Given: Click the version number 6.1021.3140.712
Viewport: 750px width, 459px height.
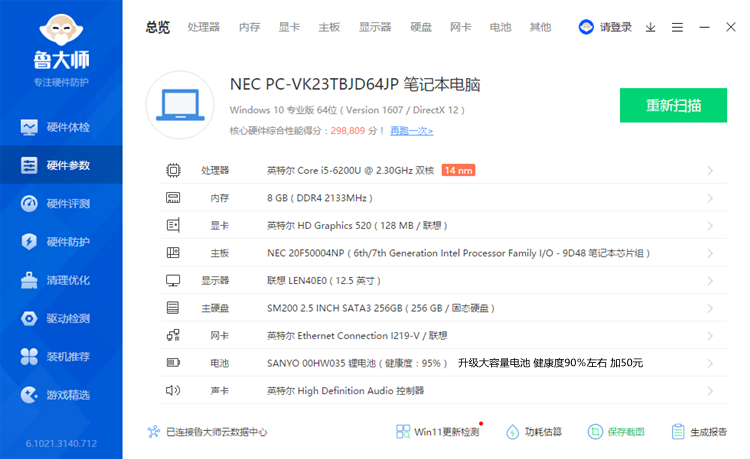Looking at the screenshot, I should (x=61, y=444).
